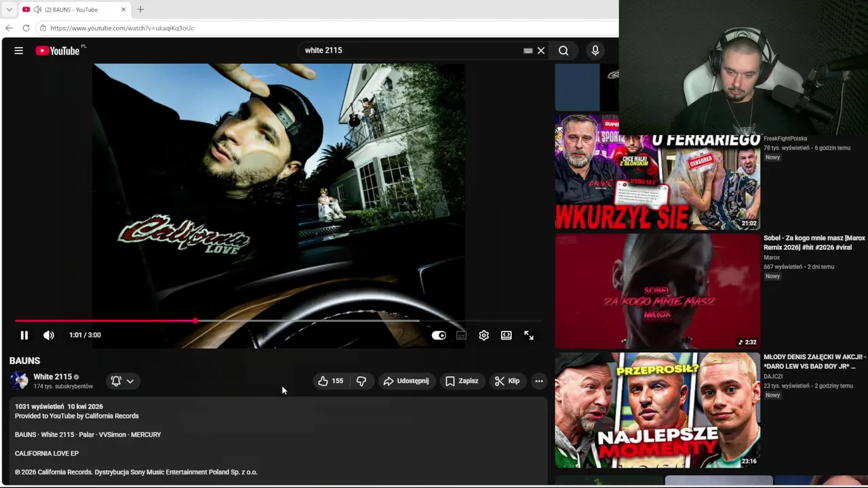The image size is (868, 488).
Task: Open FreakFightPolska channel name
Action: coord(785,138)
